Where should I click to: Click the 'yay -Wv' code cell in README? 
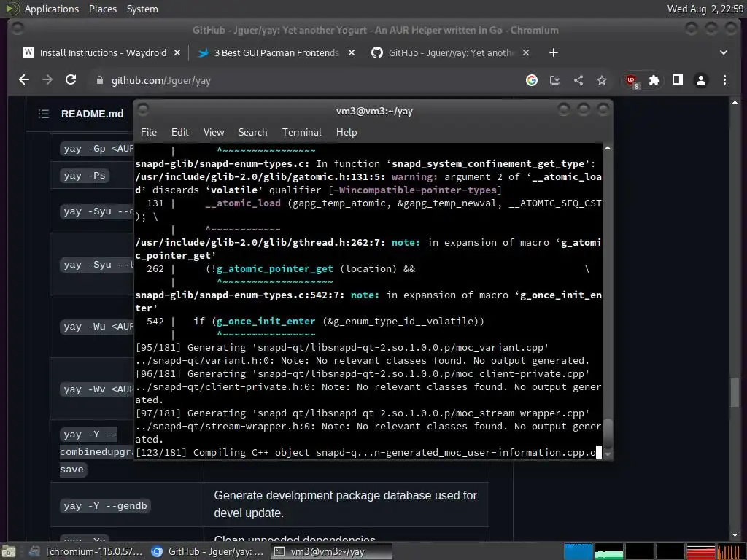pos(97,389)
